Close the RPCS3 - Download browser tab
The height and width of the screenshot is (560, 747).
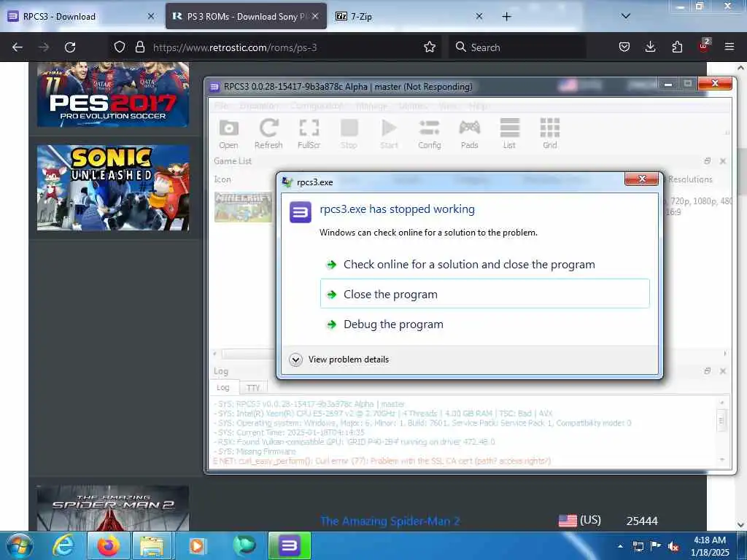(151, 16)
